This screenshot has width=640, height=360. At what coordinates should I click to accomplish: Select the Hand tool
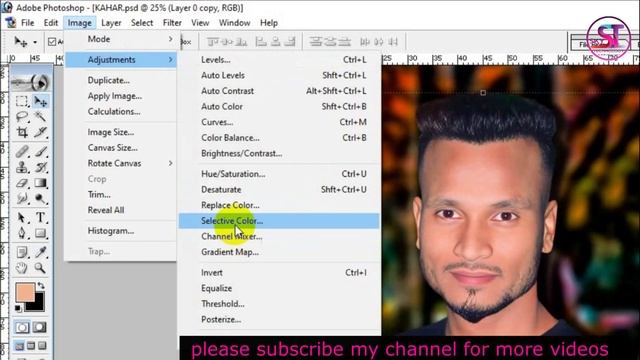22,268
